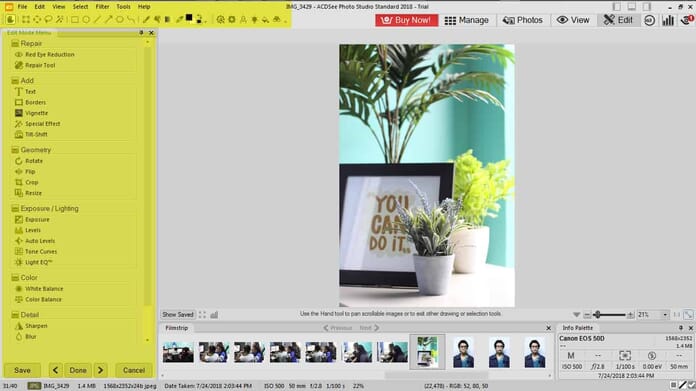This screenshot has width=696, height=391.
Task: Select the Hand tool in the toolbar
Action: point(10,20)
